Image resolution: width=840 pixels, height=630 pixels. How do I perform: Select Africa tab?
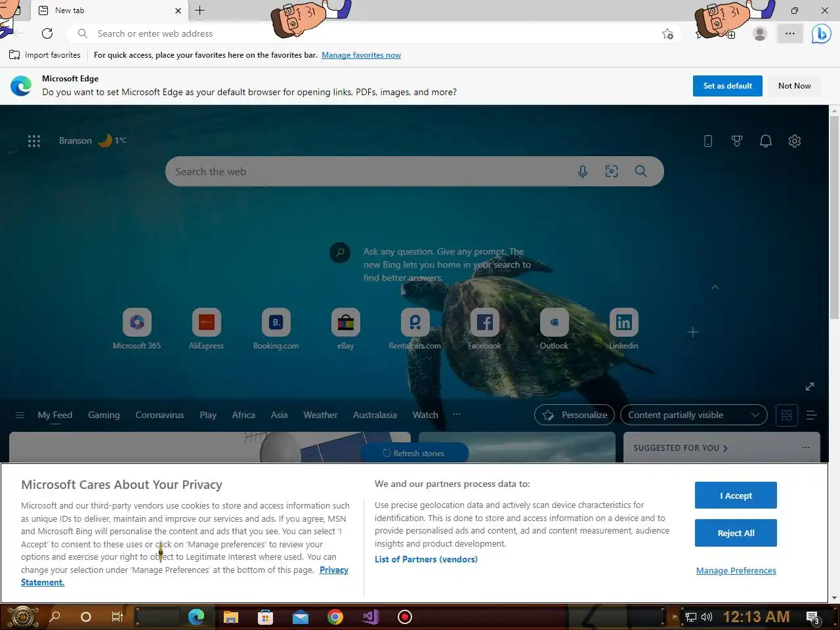pos(243,415)
